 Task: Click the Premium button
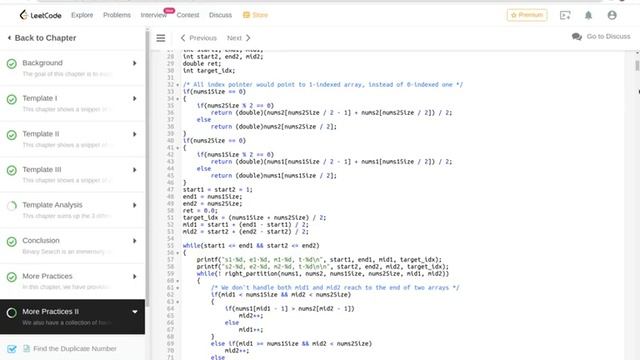(x=527, y=15)
